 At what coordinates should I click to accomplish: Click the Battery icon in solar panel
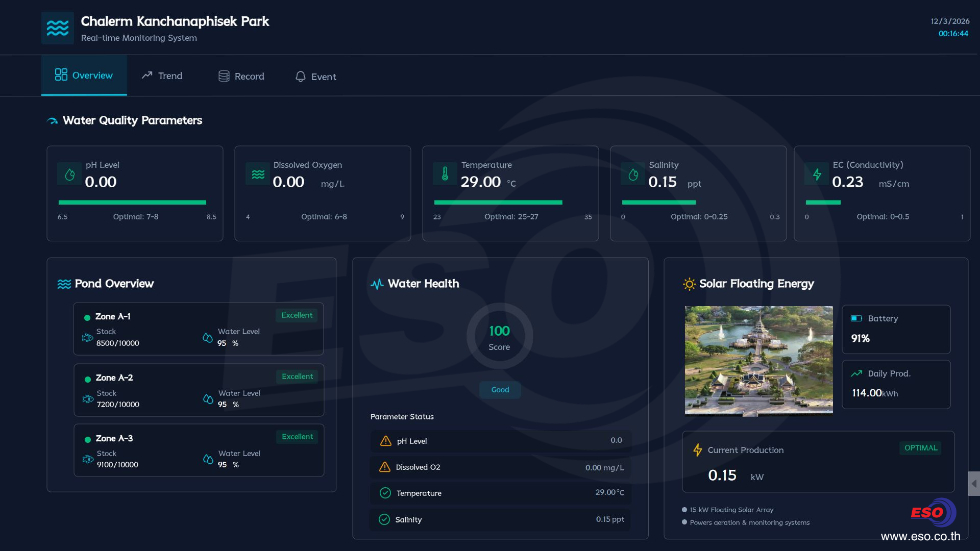point(856,318)
